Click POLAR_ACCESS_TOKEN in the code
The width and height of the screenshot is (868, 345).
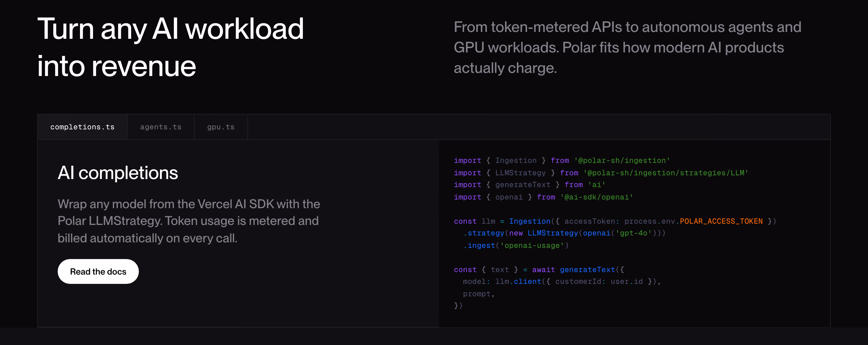(x=721, y=221)
